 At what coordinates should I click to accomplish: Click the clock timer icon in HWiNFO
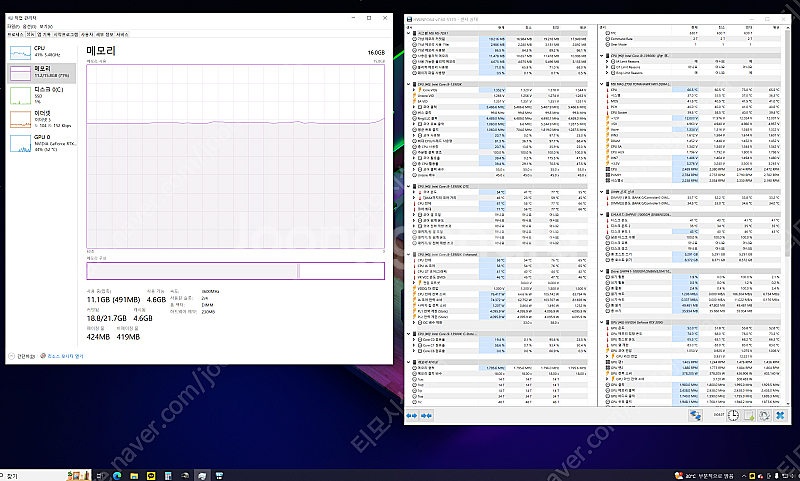[x=733, y=416]
